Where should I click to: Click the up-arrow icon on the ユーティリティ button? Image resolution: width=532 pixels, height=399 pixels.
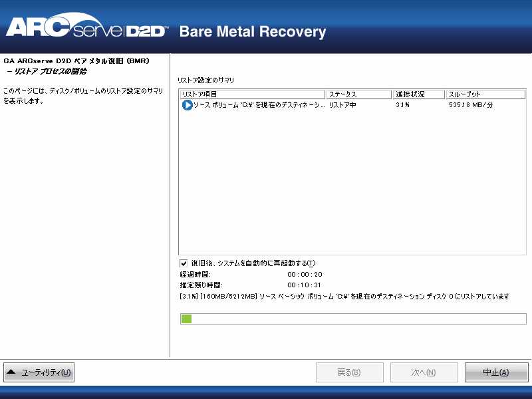11,372
